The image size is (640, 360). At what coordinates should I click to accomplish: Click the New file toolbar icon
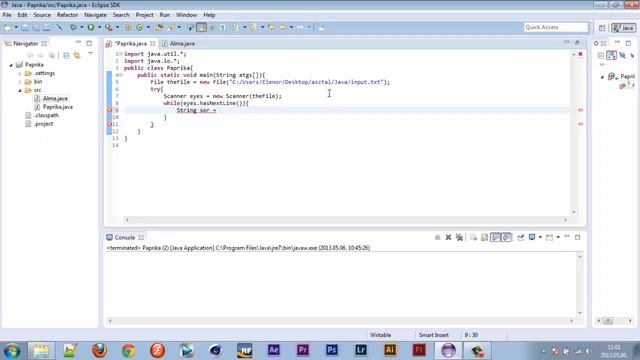[x=7, y=27]
